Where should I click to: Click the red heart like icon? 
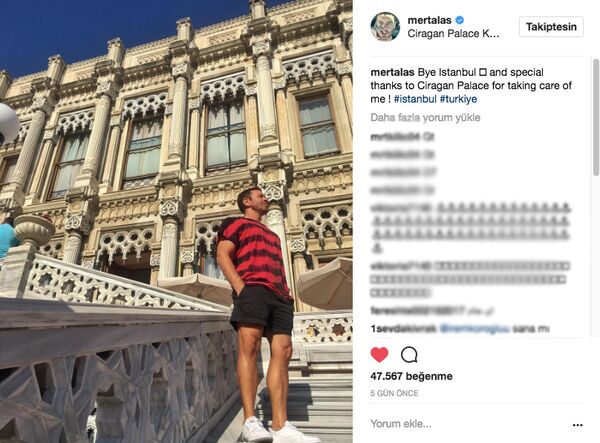(x=379, y=355)
